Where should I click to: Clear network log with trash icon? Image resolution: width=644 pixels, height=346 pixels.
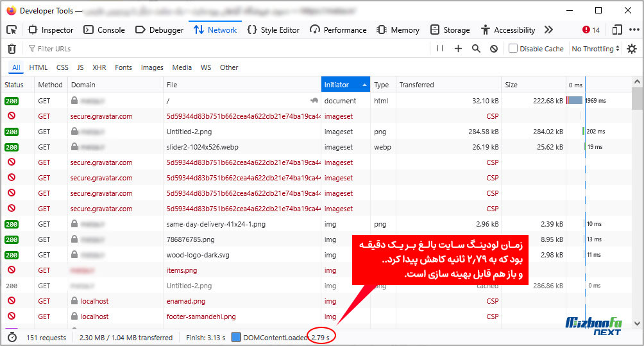12,49
